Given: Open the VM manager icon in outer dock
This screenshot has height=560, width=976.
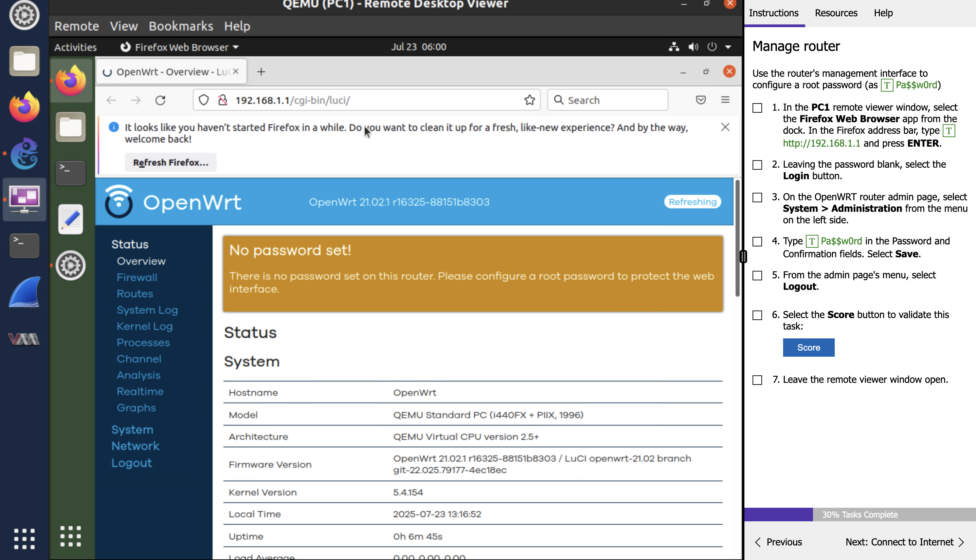Looking at the screenshot, I should pyautogui.click(x=24, y=339).
